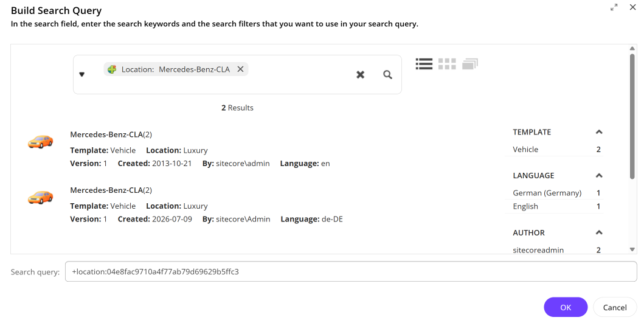Image resolution: width=644 pixels, height=320 pixels.
Task: Click the results pane scrollbar thumb
Action: click(x=632, y=116)
